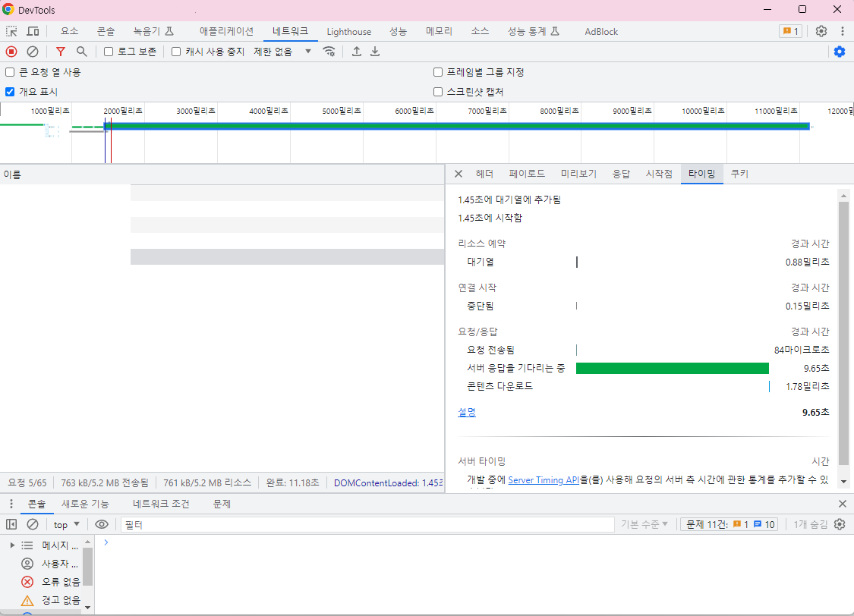The image size is (854, 616).
Task: Open the 쿠키 details tab
Action: [739, 174]
